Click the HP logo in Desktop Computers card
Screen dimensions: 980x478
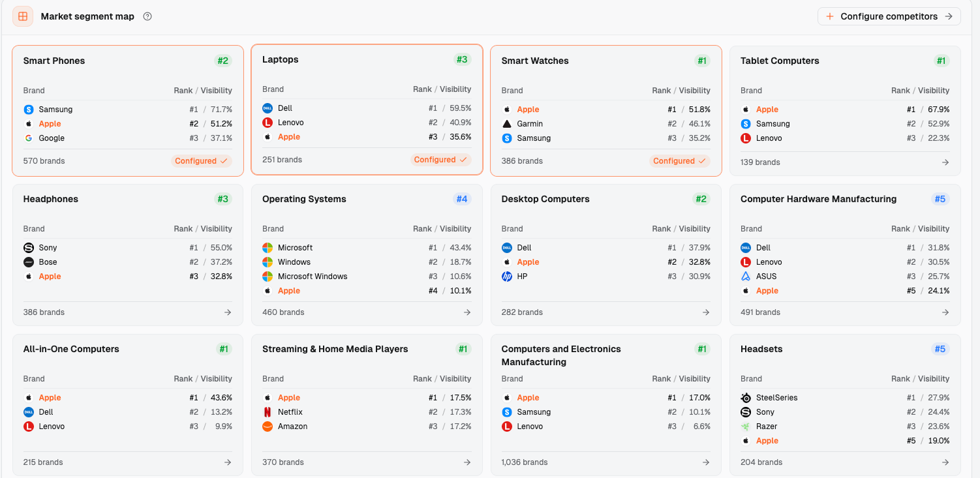click(507, 276)
